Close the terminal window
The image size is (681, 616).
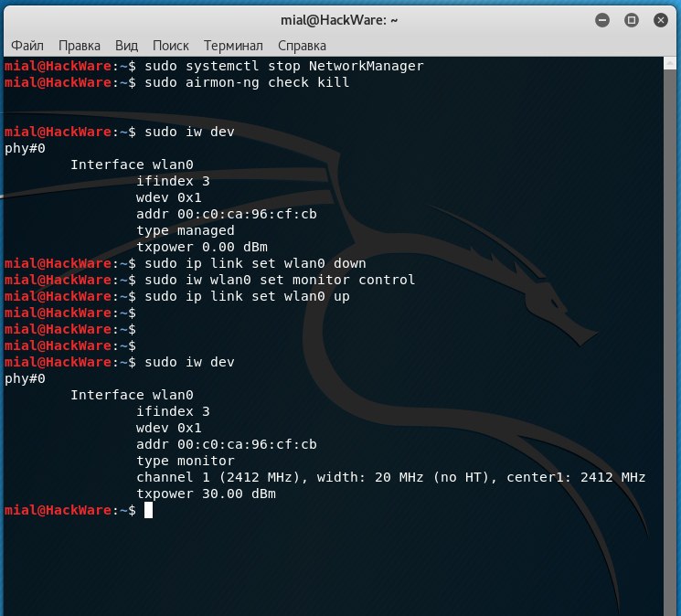tap(661, 20)
